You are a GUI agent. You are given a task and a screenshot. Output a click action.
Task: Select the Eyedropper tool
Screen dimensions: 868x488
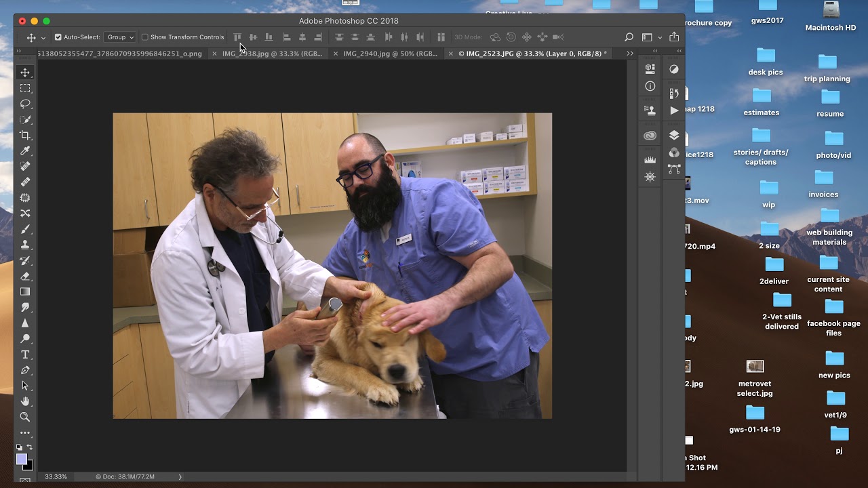coord(25,150)
